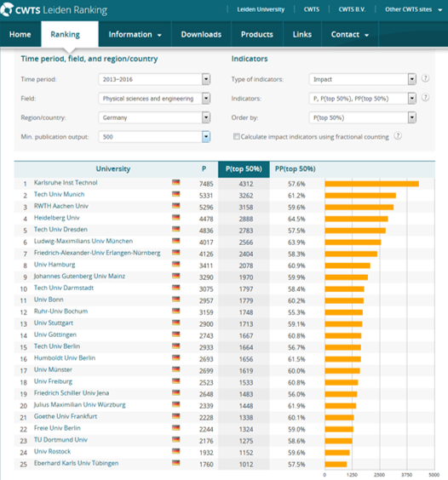Click German flag for Tech Univ Dresden
This screenshot has height=480, width=448.
(176, 229)
